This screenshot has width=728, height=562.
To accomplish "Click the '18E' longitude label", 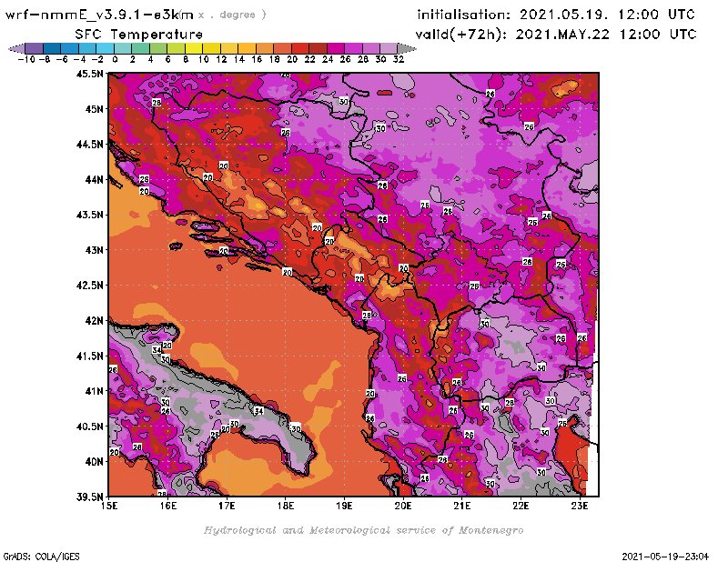I will point(286,506).
